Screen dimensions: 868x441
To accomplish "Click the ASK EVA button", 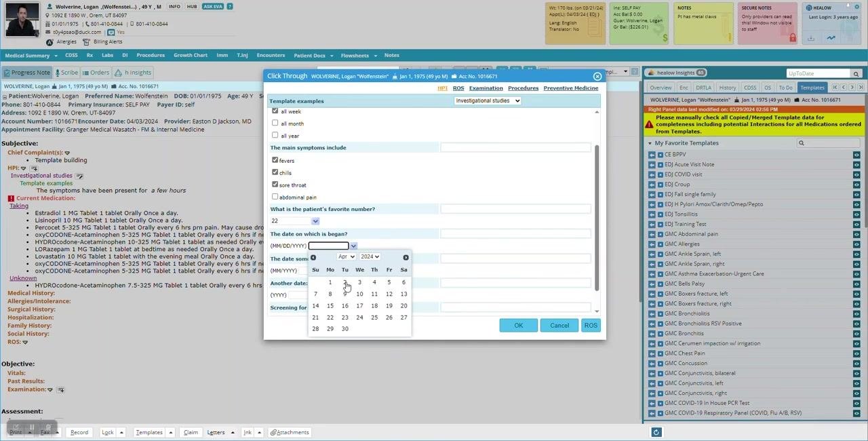I will coord(213,7).
